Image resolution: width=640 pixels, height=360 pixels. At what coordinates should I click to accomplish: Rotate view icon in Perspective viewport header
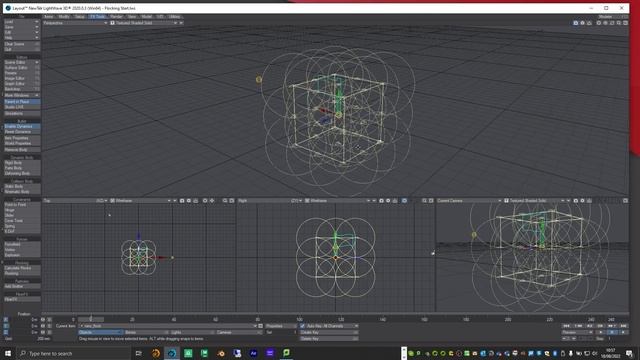point(582,23)
